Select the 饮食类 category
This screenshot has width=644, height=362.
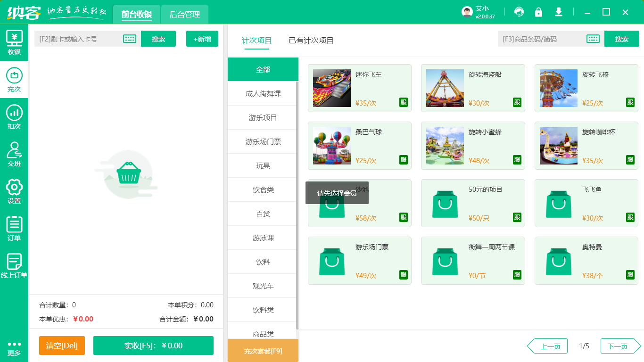click(x=263, y=189)
